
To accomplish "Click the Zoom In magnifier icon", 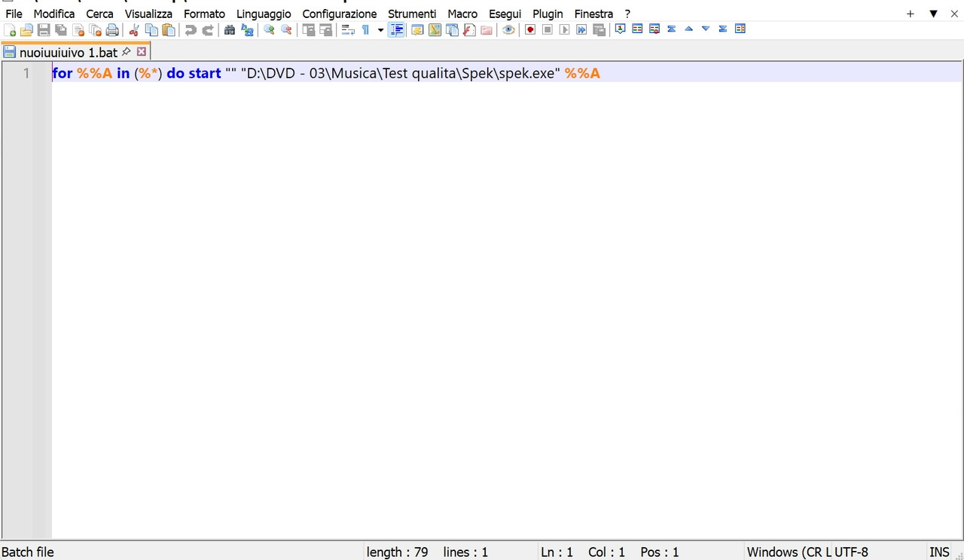I will tap(269, 30).
